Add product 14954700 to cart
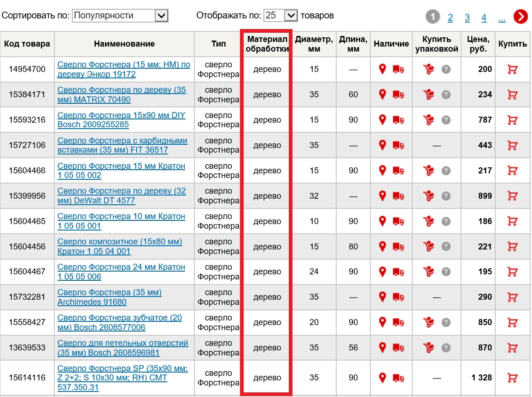532x397 pixels. 512,70
